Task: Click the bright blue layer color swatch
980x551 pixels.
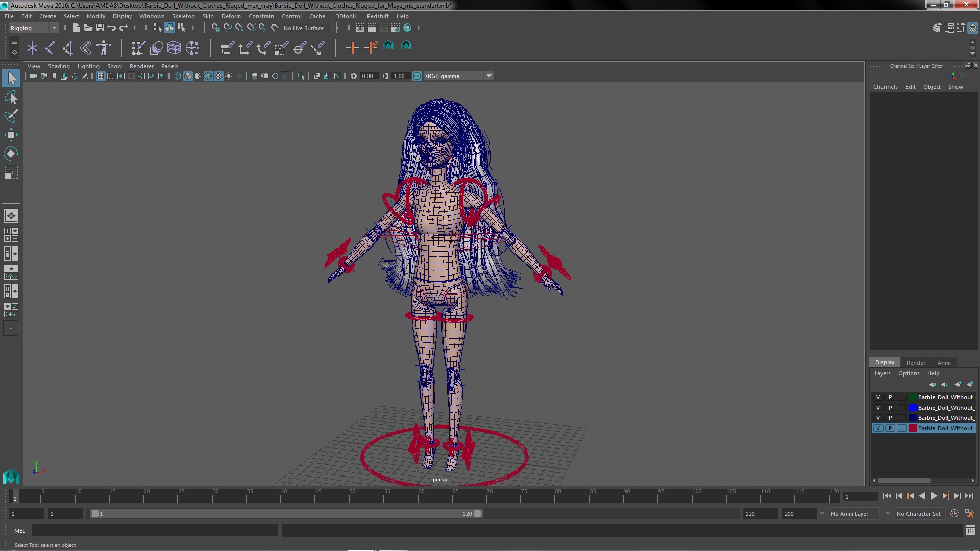Action: [912, 408]
